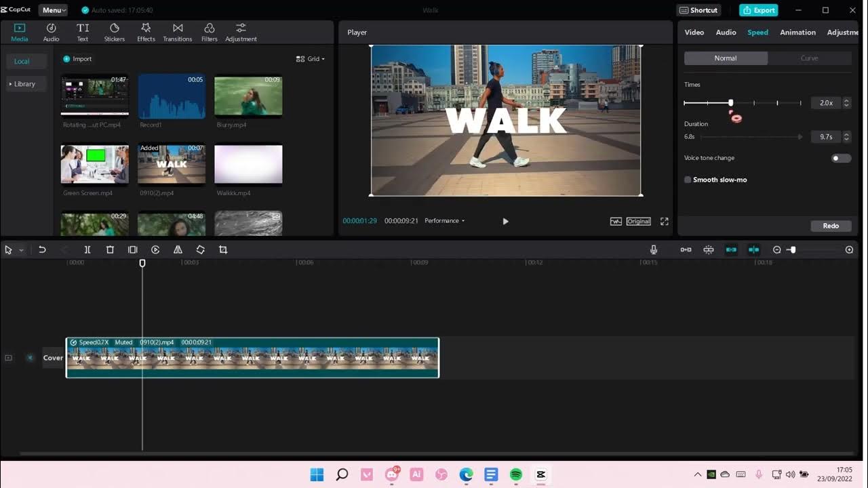
Task: Click the Import button
Action: point(77,59)
